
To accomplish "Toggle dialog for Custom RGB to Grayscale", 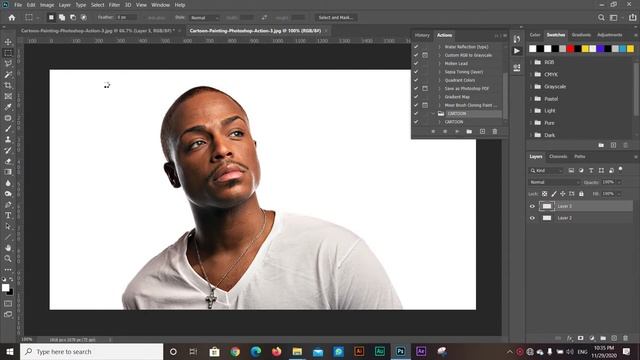I will [x=425, y=55].
